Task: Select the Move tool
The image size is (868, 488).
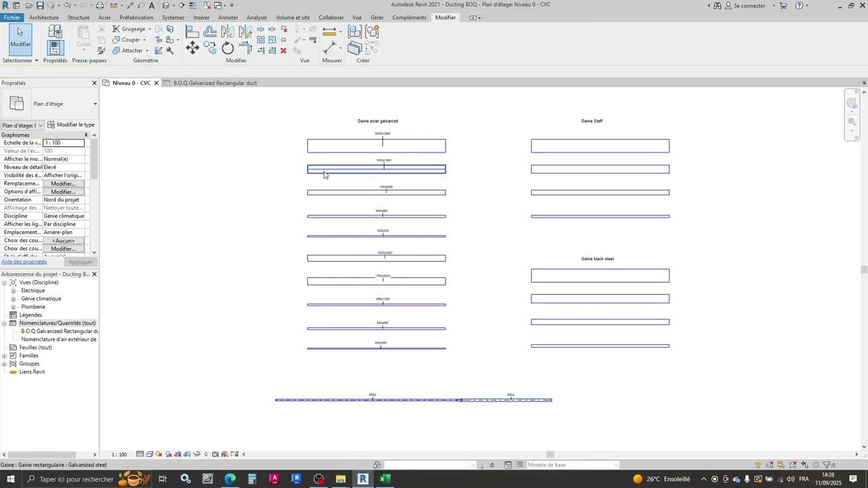Action: [x=193, y=47]
